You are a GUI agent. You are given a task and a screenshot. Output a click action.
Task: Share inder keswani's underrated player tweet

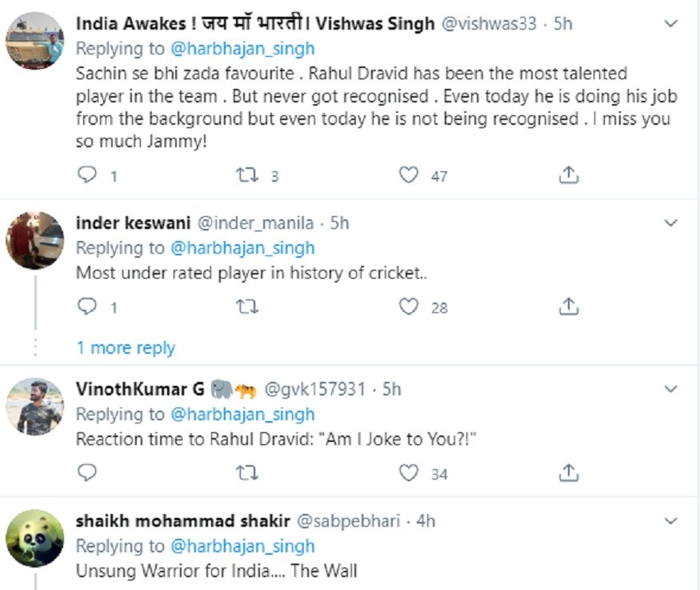568,307
